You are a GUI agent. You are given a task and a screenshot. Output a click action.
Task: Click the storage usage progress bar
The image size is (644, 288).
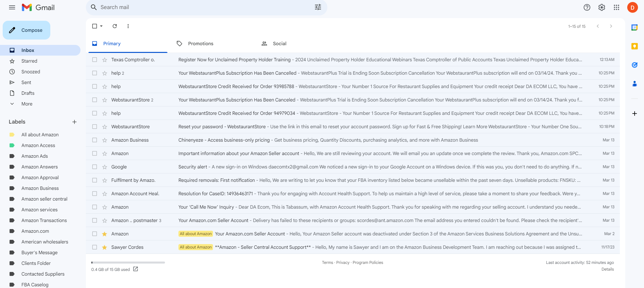tap(128, 263)
